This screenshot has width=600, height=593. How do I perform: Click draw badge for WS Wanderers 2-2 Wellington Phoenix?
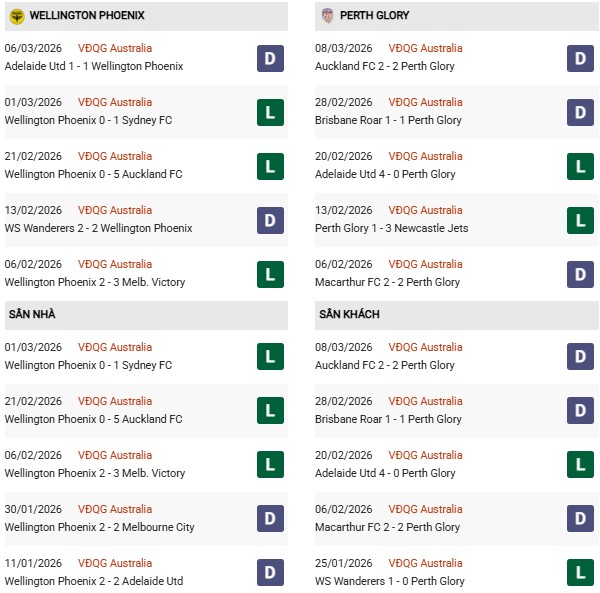[270, 220]
